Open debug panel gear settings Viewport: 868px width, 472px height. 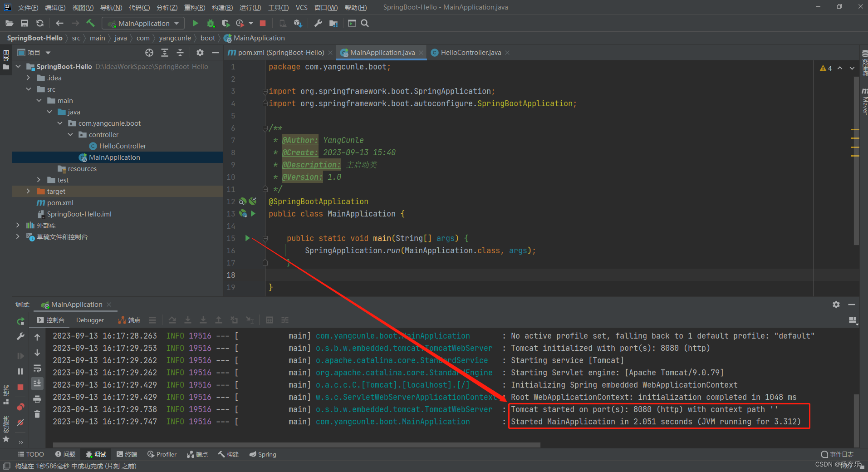(836, 305)
